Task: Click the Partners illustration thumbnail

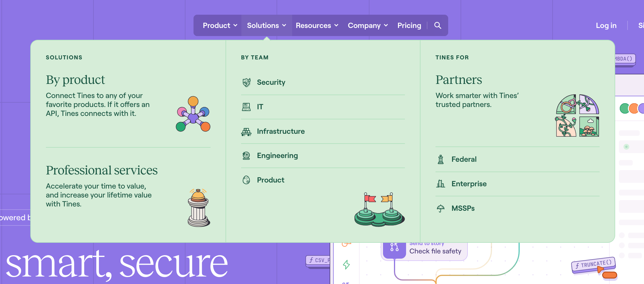Action: (577, 115)
